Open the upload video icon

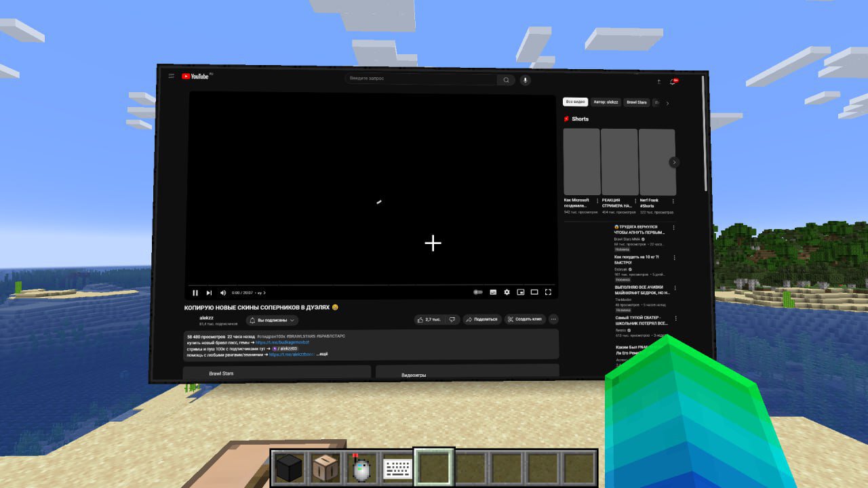click(x=658, y=81)
